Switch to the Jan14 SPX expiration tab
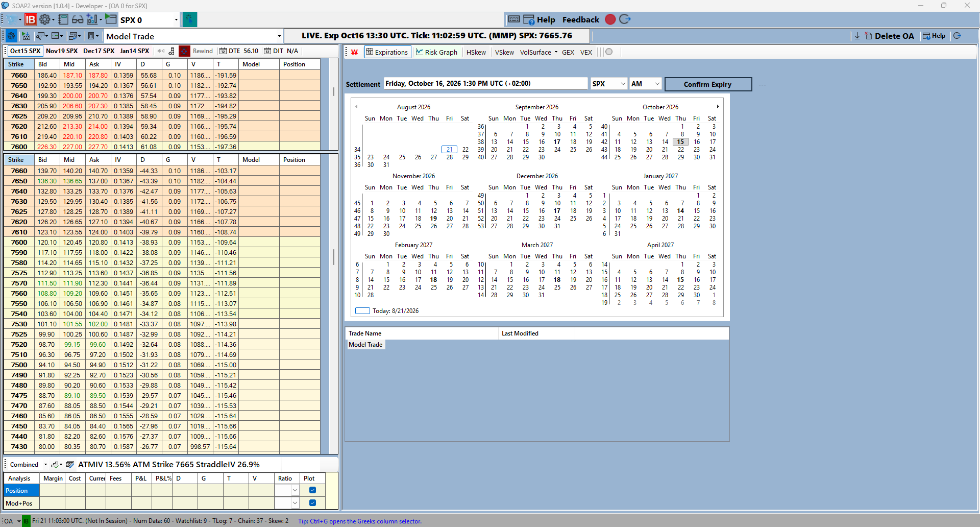The height and width of the screenshot is (527, 980). (134, 51)
